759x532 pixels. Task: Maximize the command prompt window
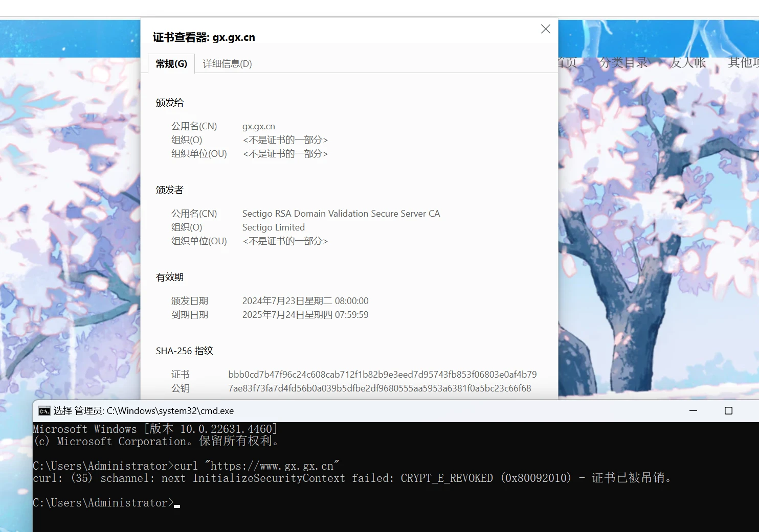tap(728, 411)
